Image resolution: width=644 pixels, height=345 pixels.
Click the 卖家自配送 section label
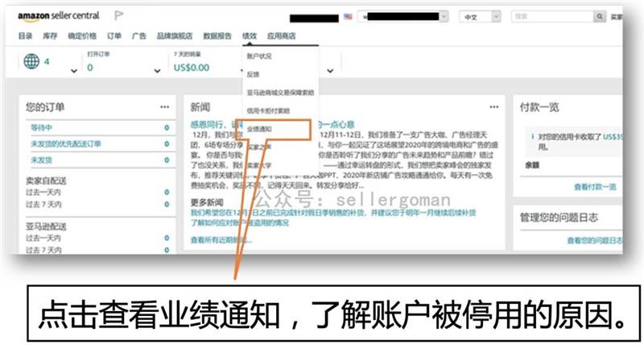[46, 181]
